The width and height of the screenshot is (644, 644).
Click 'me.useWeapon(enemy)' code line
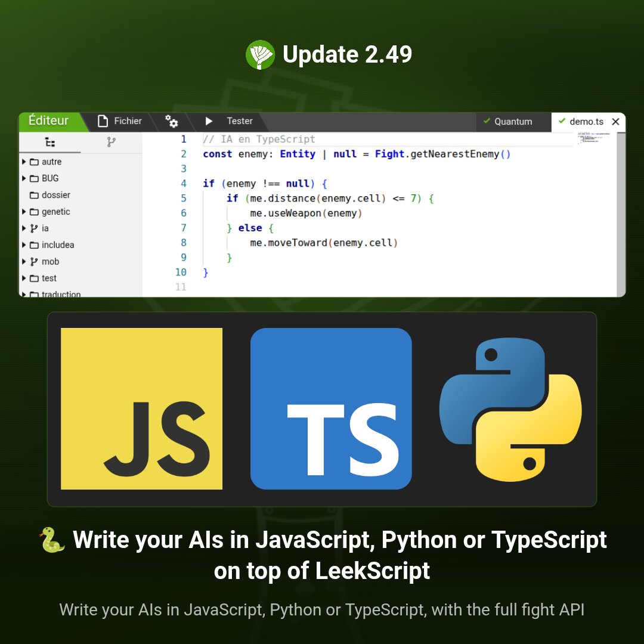[306, 213]
